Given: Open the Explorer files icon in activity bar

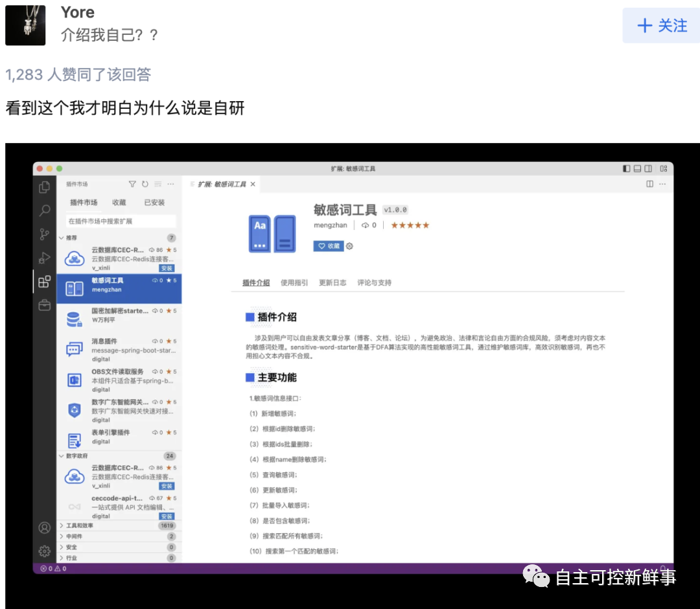Looking at the screenshot, I should [x=45, y=187].
